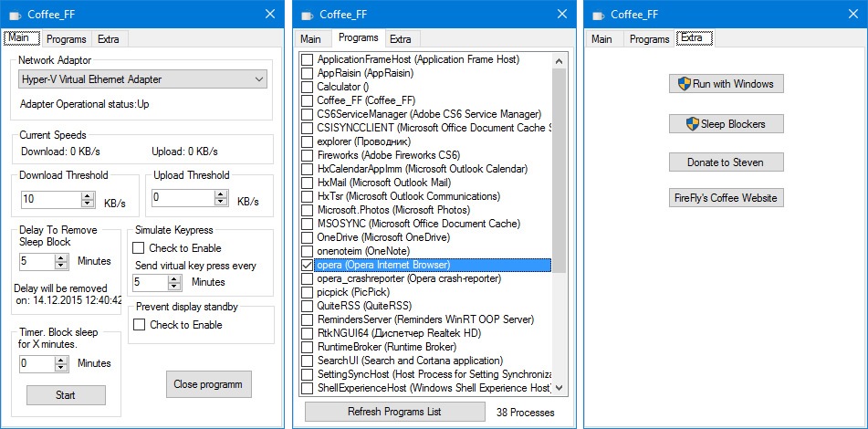Select the Main tab in the middle window
Screen dimensions: 868x429
310,39
